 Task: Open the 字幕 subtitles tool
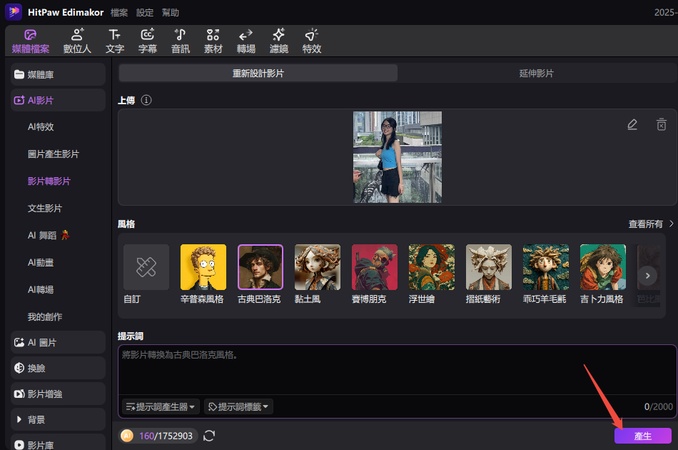[x=147, y=40]
